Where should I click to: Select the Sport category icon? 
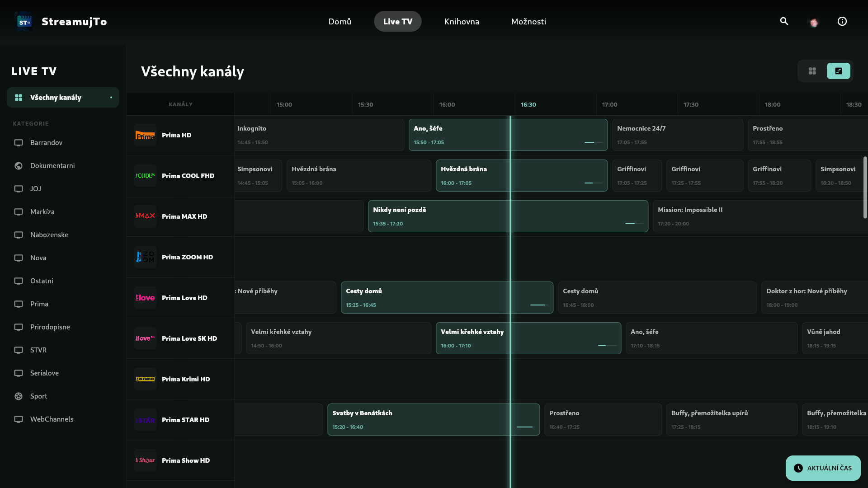pyautogui.click(x=19, y=396)
